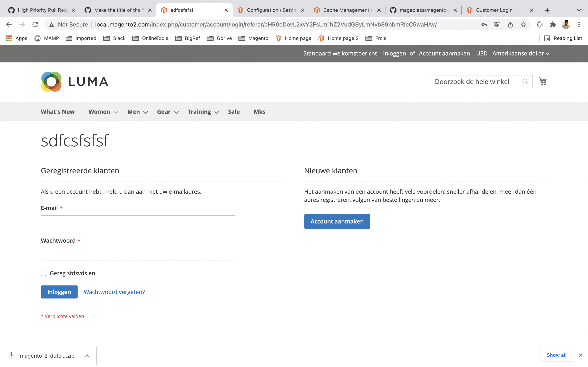
Task: Click the Luma logo
Action: (x=75, y=82)
